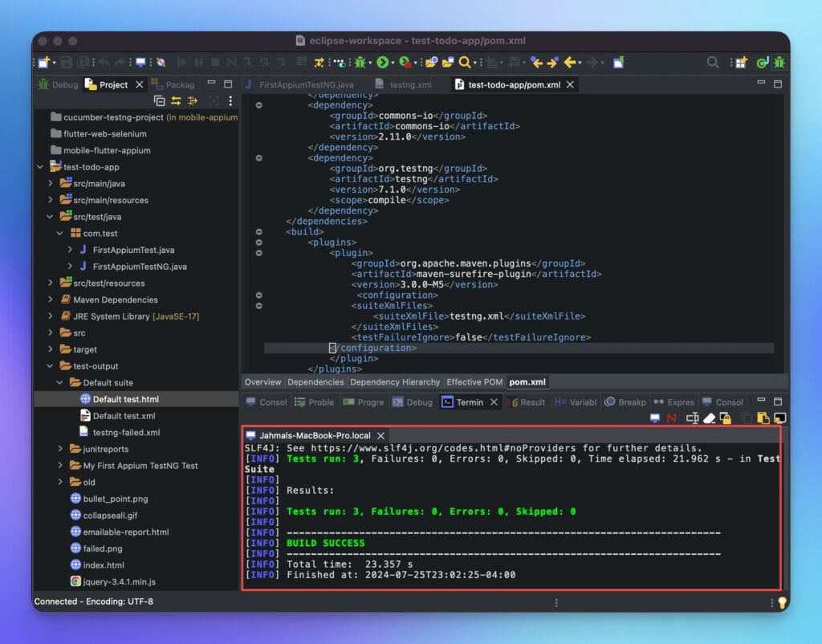The image size is (822, 644).
Task: Click the testng.xml suiteXmlFile value in editor
Action: (x=477, y=316)
